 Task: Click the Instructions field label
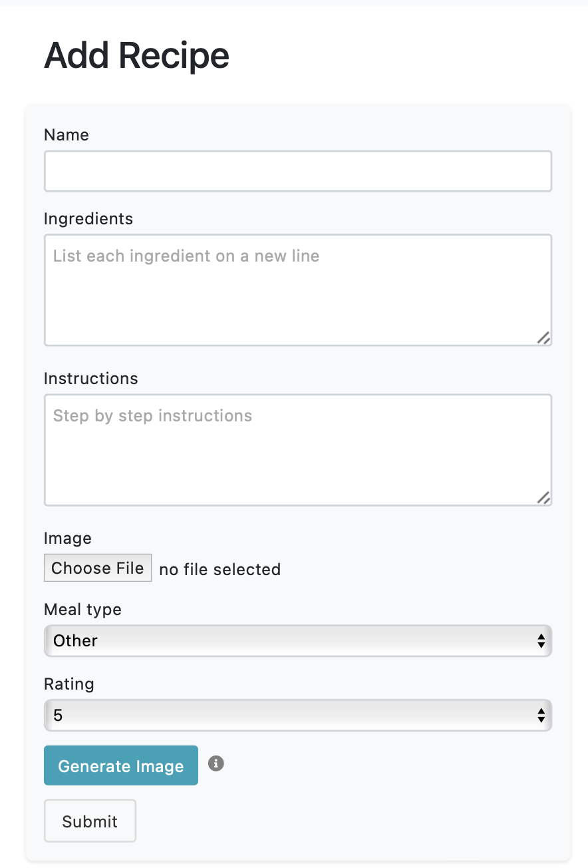pyautogui.click(x=91, y=379)
